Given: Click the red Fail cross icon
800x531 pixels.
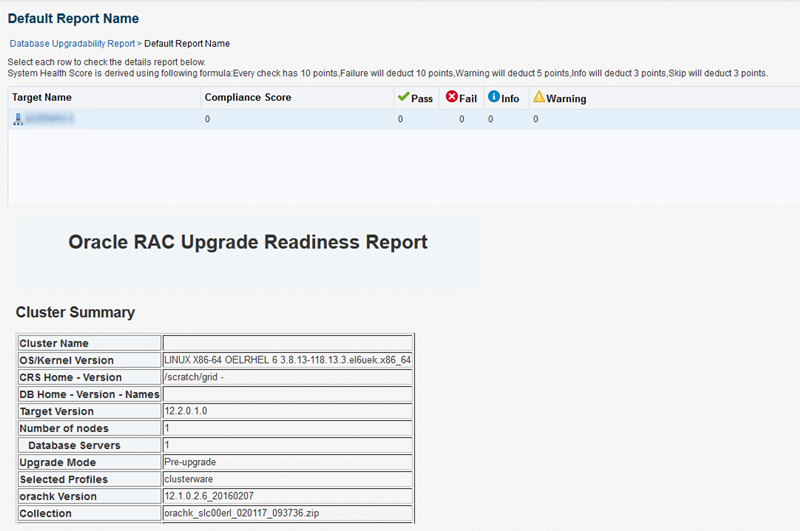Looking at the screenshot, I should pos(452,96).
